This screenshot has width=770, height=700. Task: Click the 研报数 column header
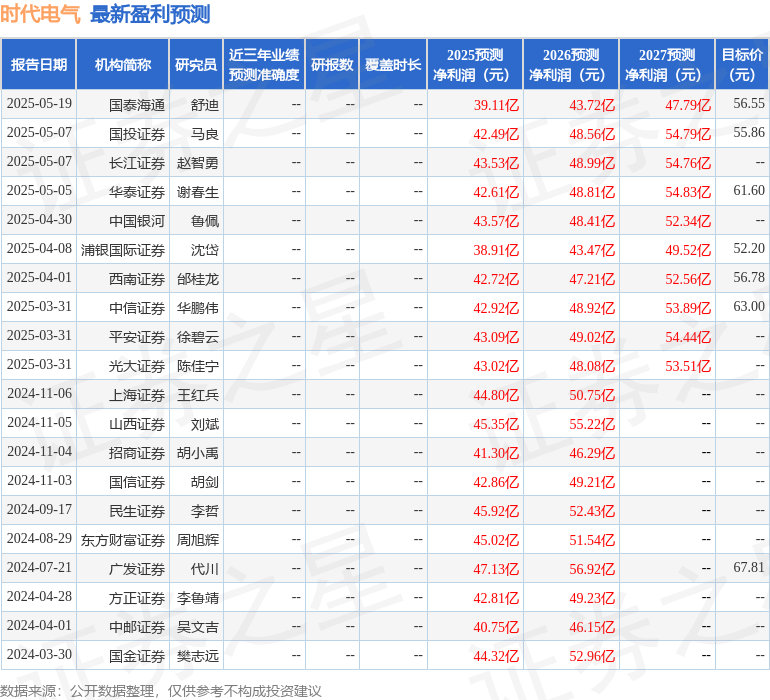click(332, 65)
